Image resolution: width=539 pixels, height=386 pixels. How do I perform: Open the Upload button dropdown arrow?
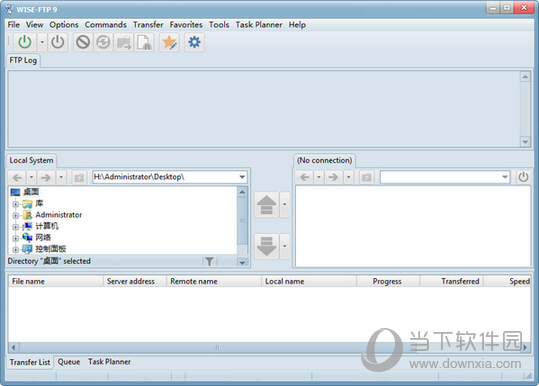click(285, 205)
